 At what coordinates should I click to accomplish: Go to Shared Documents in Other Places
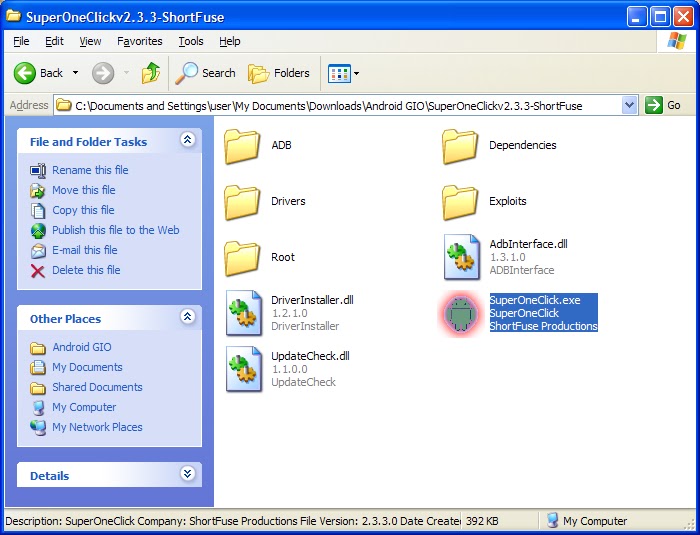(x=97, y=387)
